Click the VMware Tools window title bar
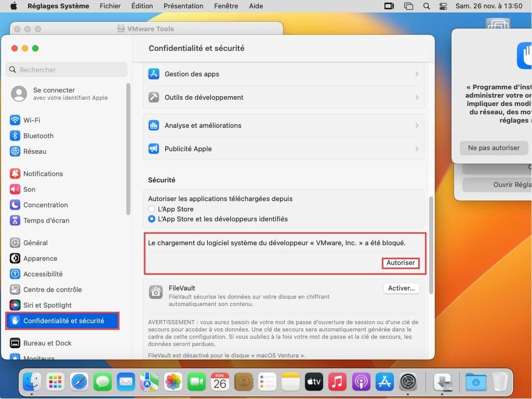 [147, 29]
